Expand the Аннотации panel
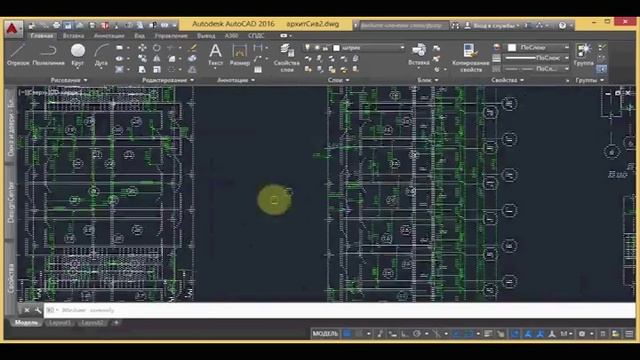This screenshot has height=360, width=640. 236,80
